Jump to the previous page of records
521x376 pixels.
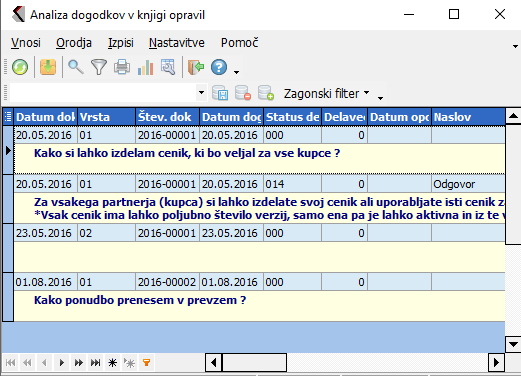(x=28, y=362)
